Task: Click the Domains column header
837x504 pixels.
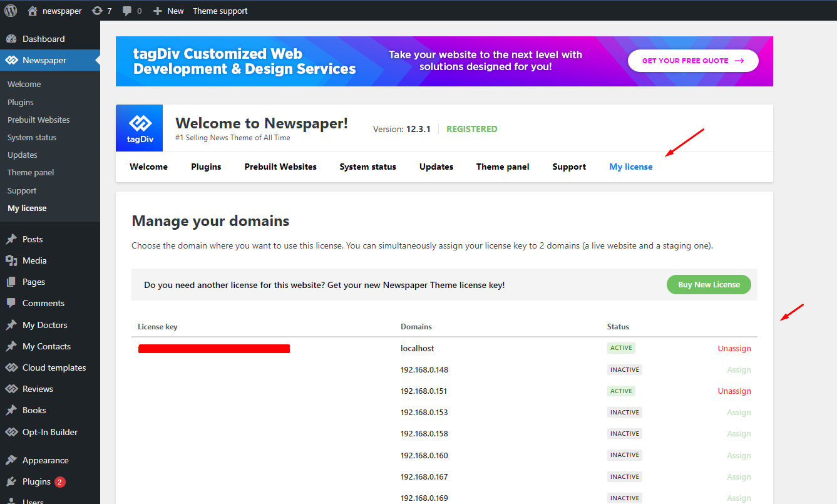Action: [416, 327]
